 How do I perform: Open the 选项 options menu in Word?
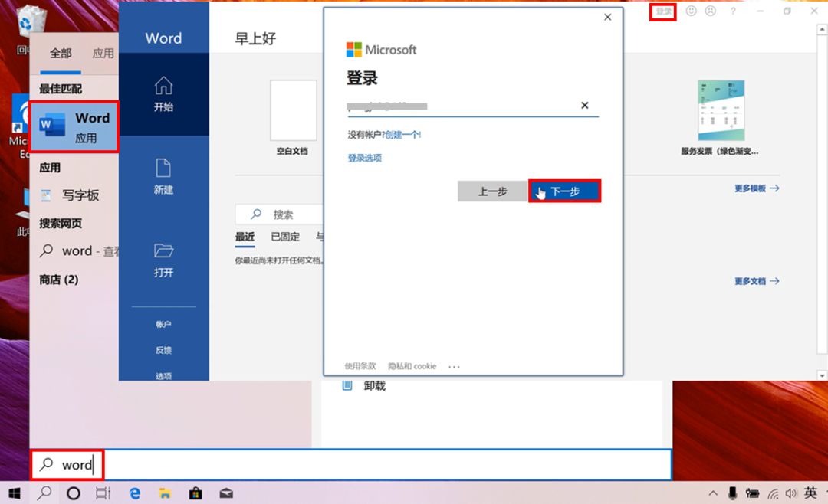tap(163, 376)
